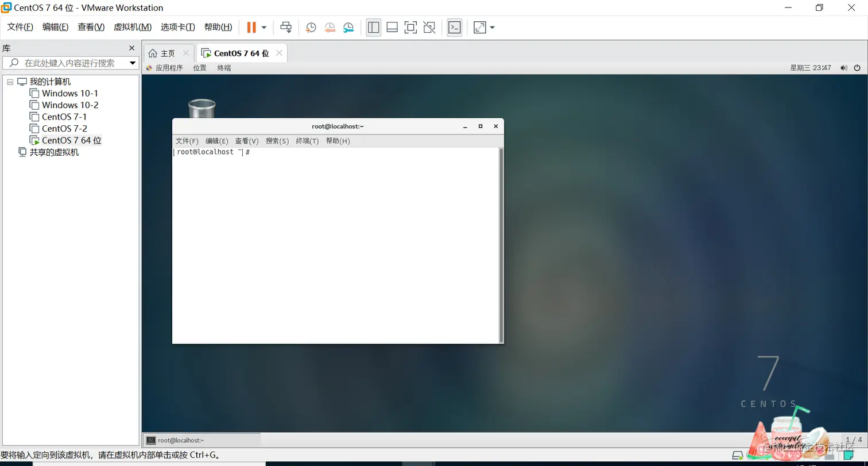Enter full screen mode icon
This screenshot has height=466, width=868.
pyautogui.click(x=410, y=27)
